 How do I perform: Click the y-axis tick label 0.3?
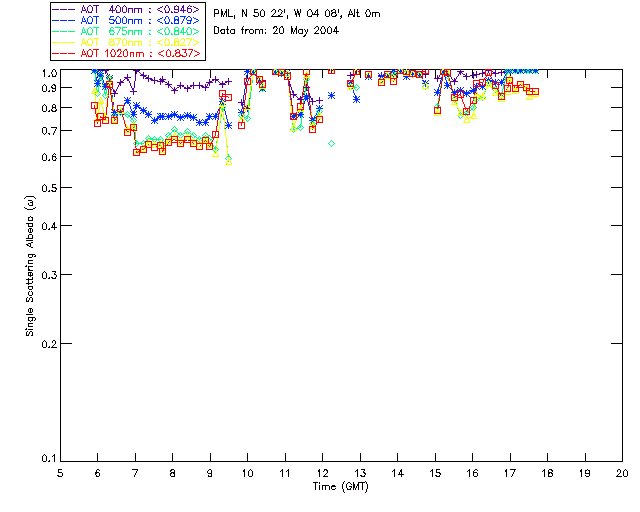tap(49, 275)
